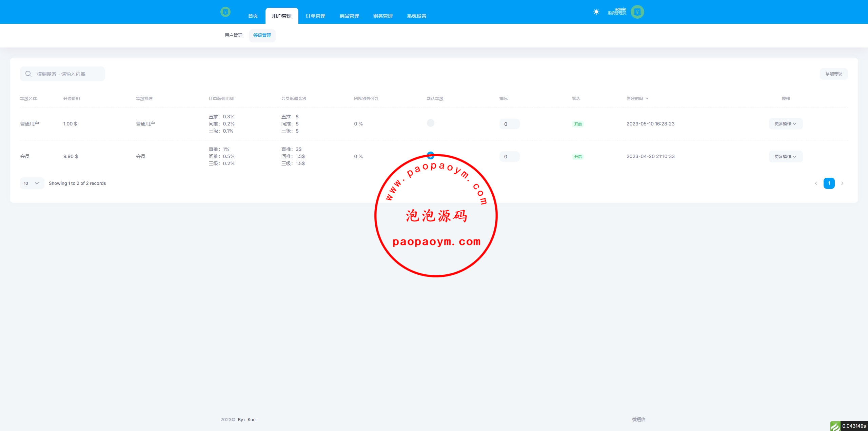This screenshot has width=868, height=431.
Task: Open the admin avatar profile icon
Action: [x=637, y=12]
